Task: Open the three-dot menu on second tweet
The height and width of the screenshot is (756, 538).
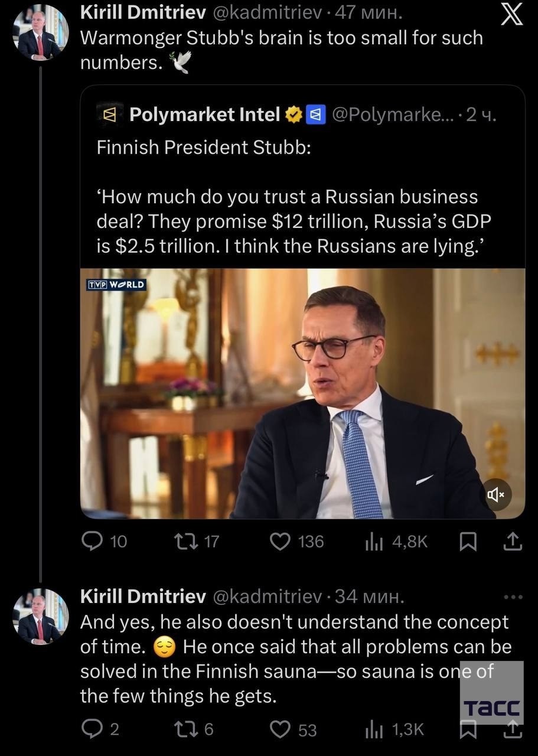Action: pos(513,597)
